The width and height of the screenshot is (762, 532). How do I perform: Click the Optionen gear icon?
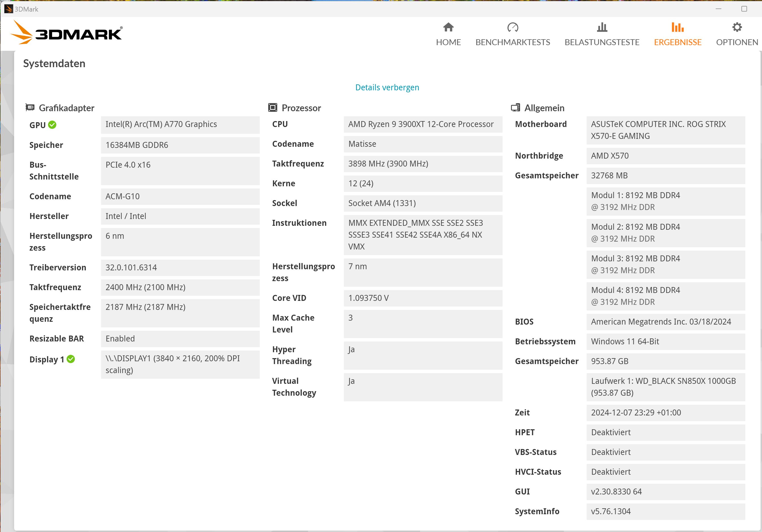pos(737,27)
